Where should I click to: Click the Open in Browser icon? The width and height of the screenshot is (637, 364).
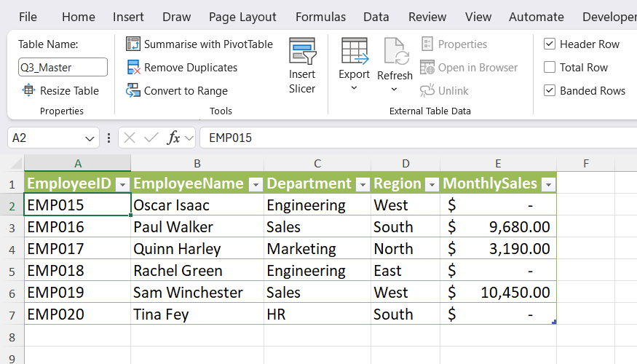(427, 68)
